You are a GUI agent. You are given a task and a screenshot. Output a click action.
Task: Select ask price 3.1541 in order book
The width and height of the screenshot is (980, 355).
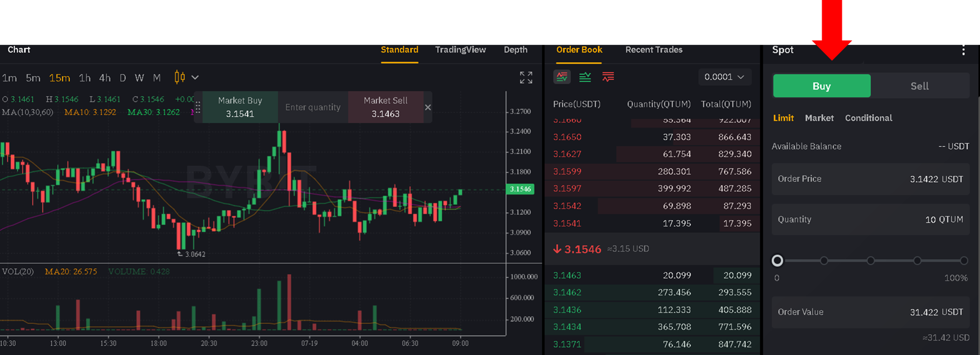[x=567, y=223]
